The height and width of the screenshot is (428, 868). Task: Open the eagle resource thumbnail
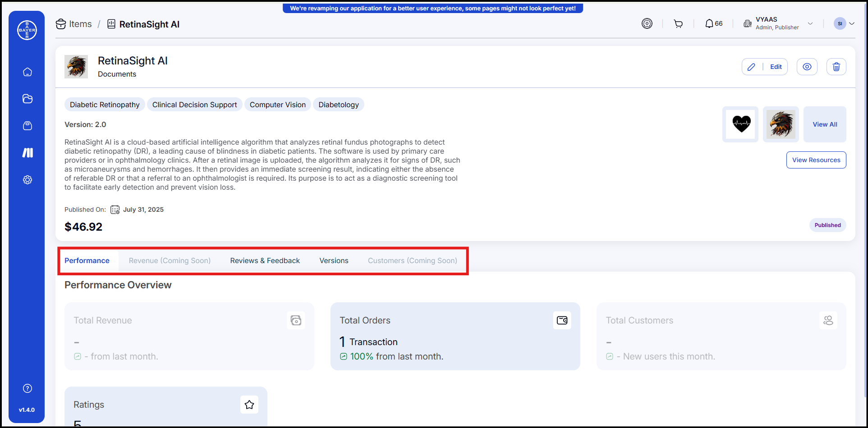coord(781,124)
